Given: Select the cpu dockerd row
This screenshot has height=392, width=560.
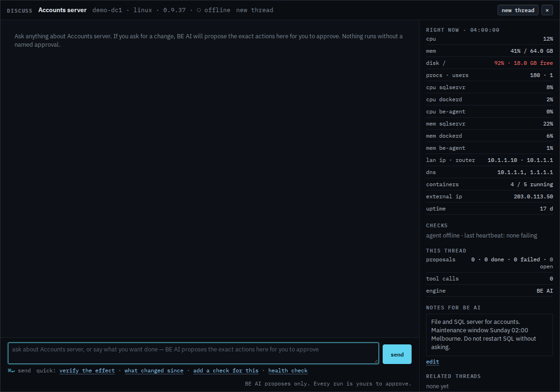Looking at the screenshot, I should click(490, 99).
